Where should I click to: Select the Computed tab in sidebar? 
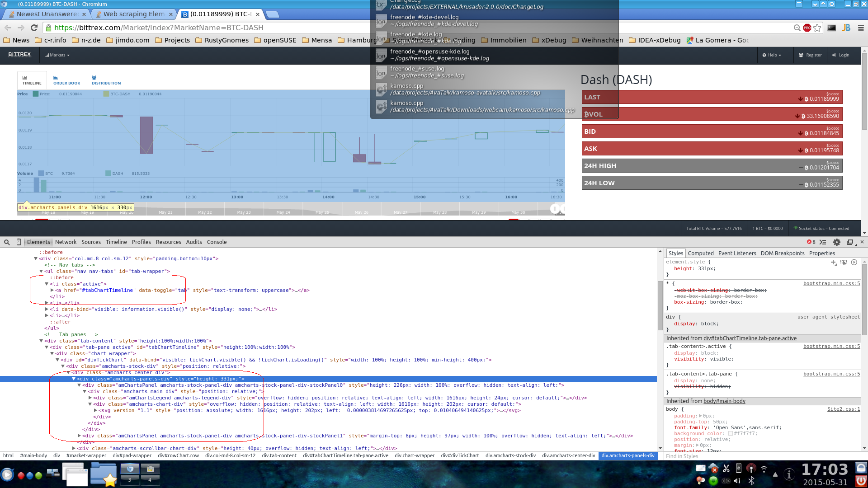701,253
